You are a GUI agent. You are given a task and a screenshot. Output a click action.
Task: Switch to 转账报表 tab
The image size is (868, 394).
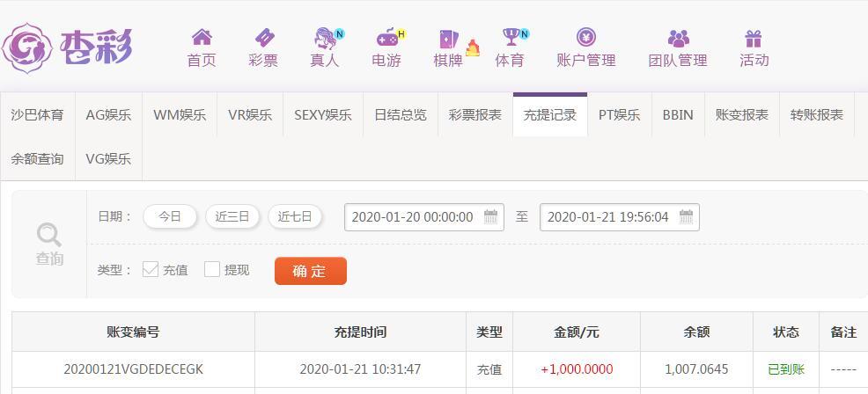coord(817,115)
